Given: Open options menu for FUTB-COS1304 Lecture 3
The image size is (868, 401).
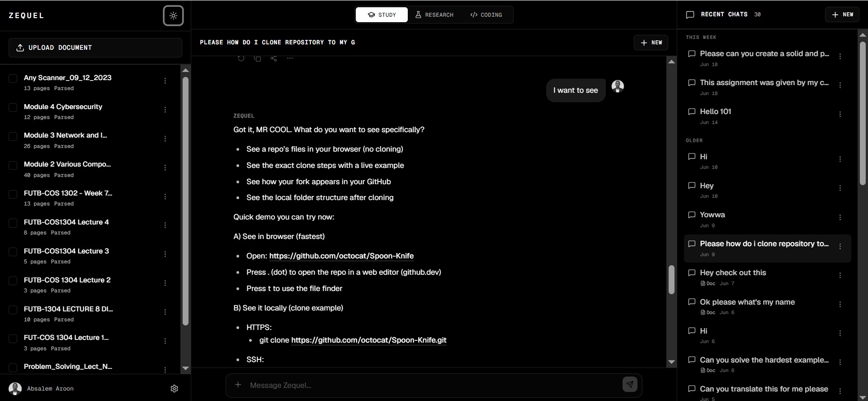Looking at the screenshot, I should (x=165, y=254).
